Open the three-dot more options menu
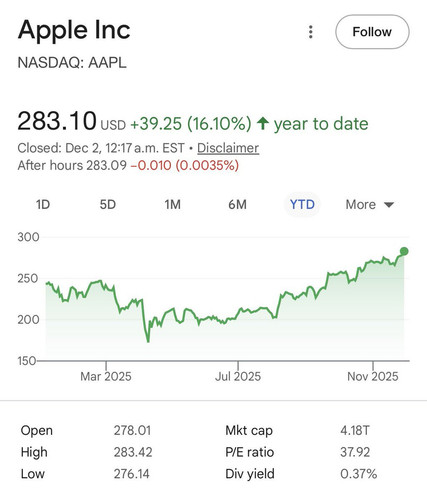This screenshot has height=500, width=427. 311,32
